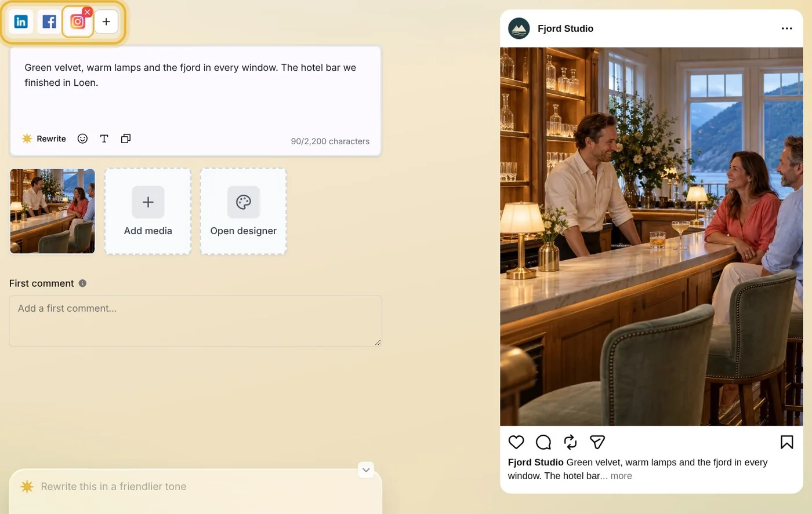Click the First comment label
Image resolution: width=812 pixels, height=514 pixels.
pos(42,283)
